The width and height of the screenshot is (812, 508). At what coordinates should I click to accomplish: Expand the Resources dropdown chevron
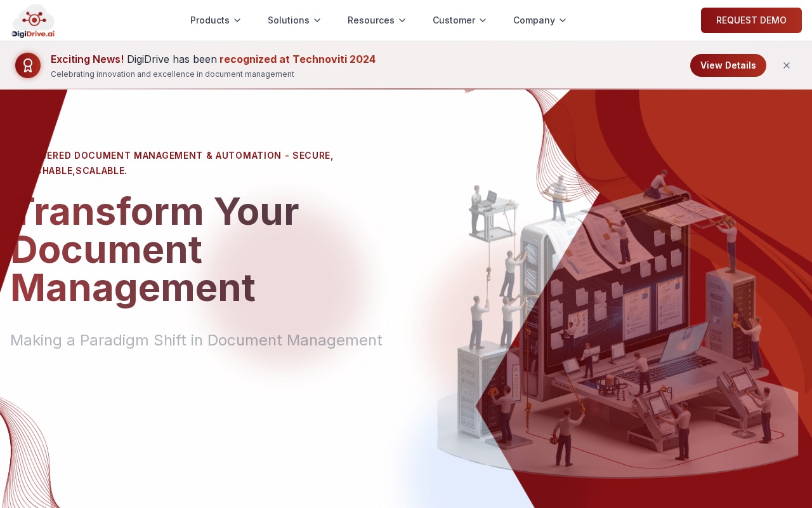(402, 20)
